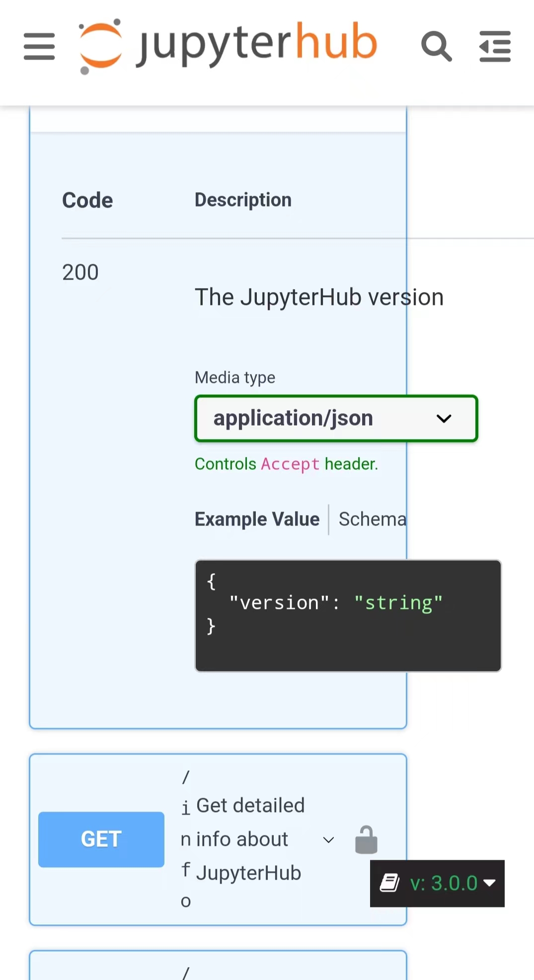Click the lock authorization icon
This screenshot has height=980, width=534.
coord(366,839)
